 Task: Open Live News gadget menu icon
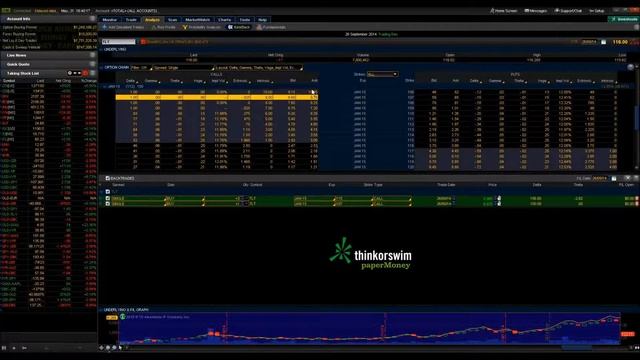(x=93, y=55)
